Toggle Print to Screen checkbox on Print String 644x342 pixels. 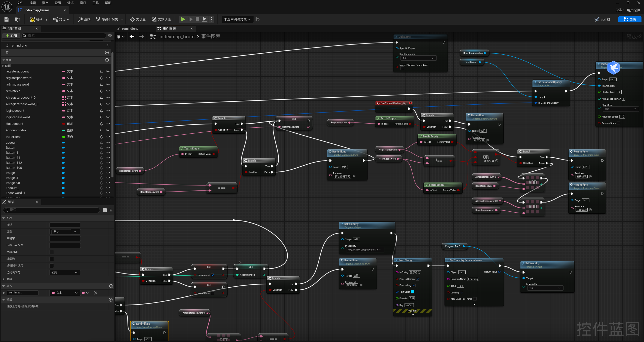click(x=417, y=279)
